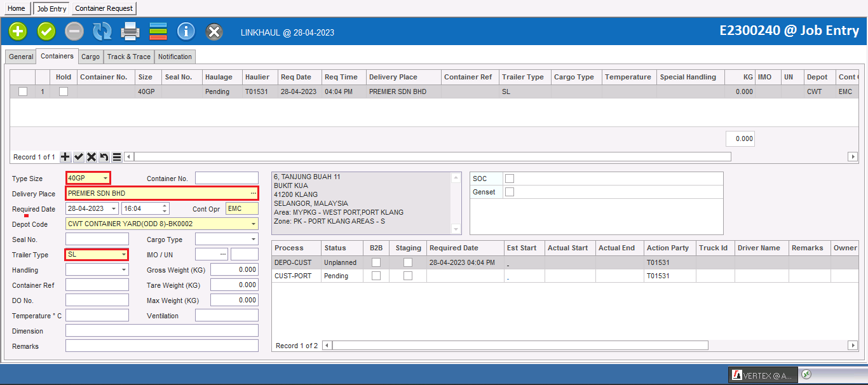
Task: Open the Trailer Type dropdown
Action: (124, 255)
